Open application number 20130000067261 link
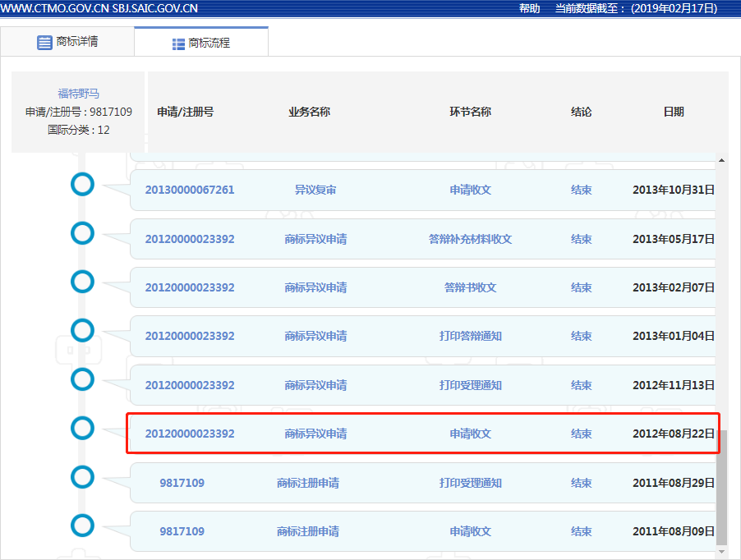 coord(190,190)
